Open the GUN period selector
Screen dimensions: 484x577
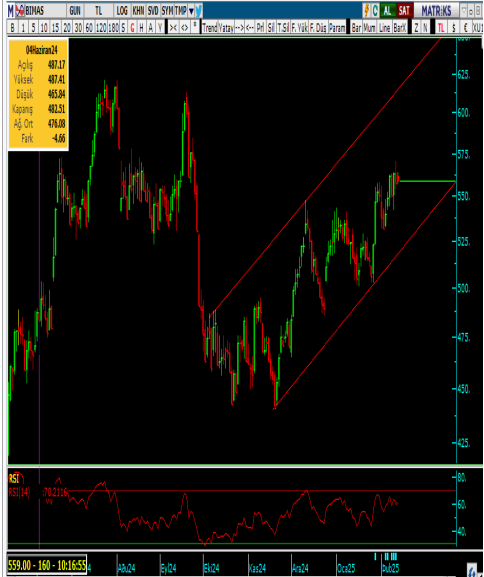click(x=75, y=11)
